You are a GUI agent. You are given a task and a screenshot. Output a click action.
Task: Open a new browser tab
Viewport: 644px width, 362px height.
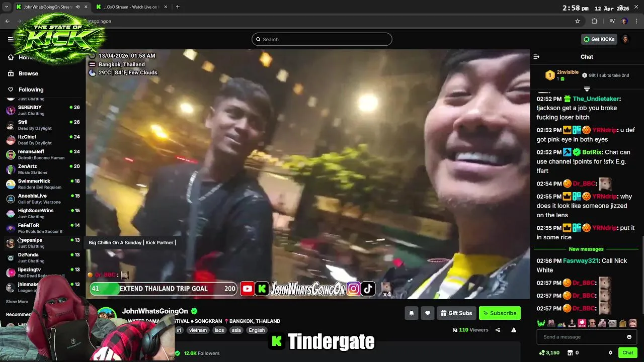(x=178, y=7)
